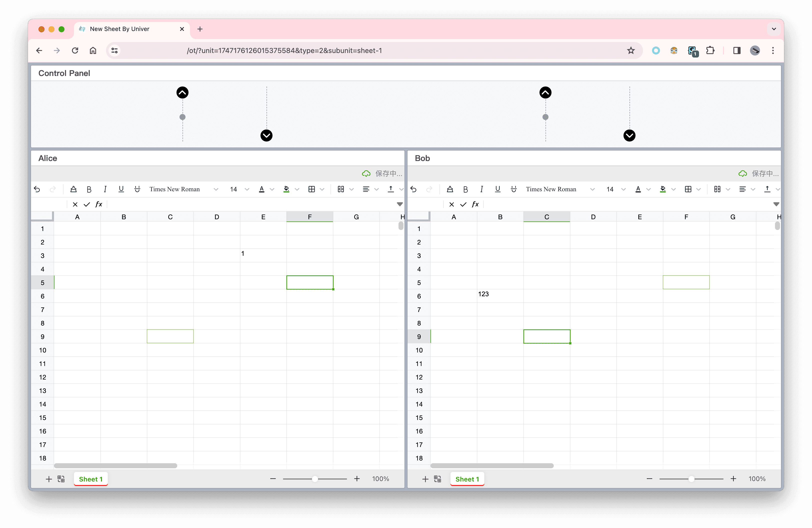
Task: Click the collapse control panel chevron
Action: pyautogui.click(x=182, y=92)
